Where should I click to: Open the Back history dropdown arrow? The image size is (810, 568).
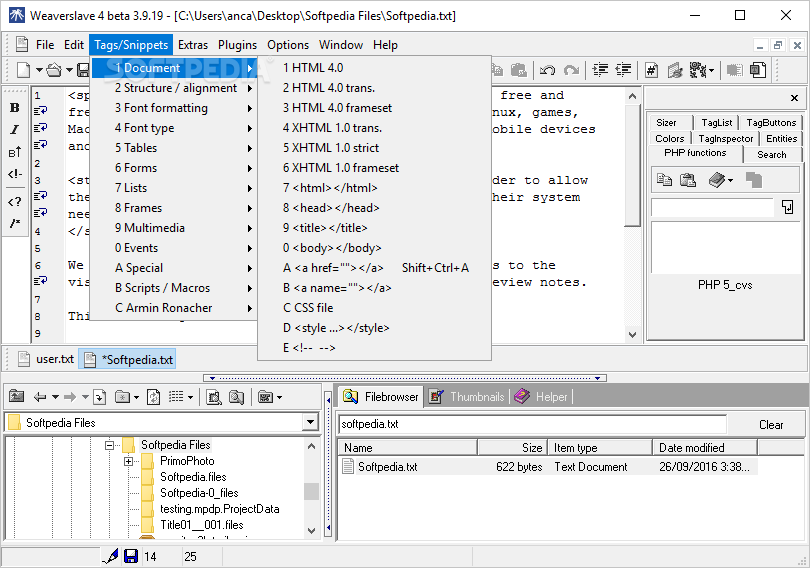pos(55,397)
